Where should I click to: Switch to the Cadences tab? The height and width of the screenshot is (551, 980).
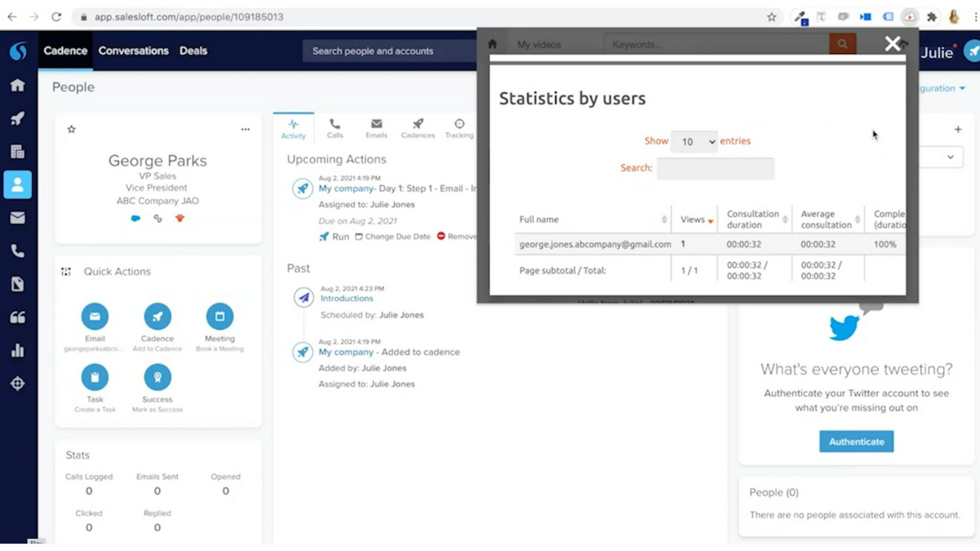417,128
